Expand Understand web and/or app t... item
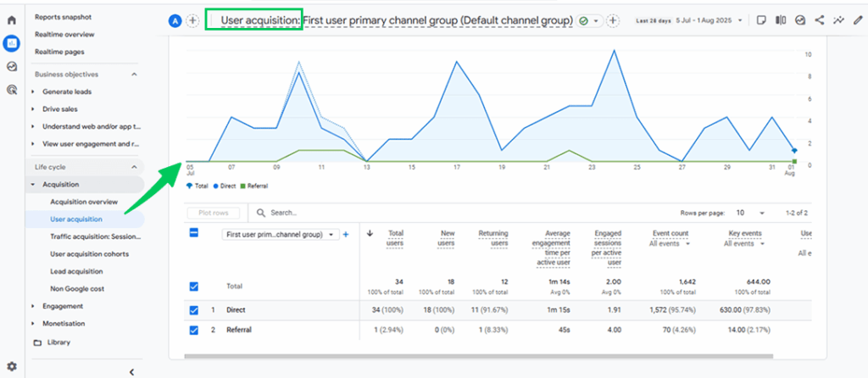The image size is (868, 378). [33, 127]
